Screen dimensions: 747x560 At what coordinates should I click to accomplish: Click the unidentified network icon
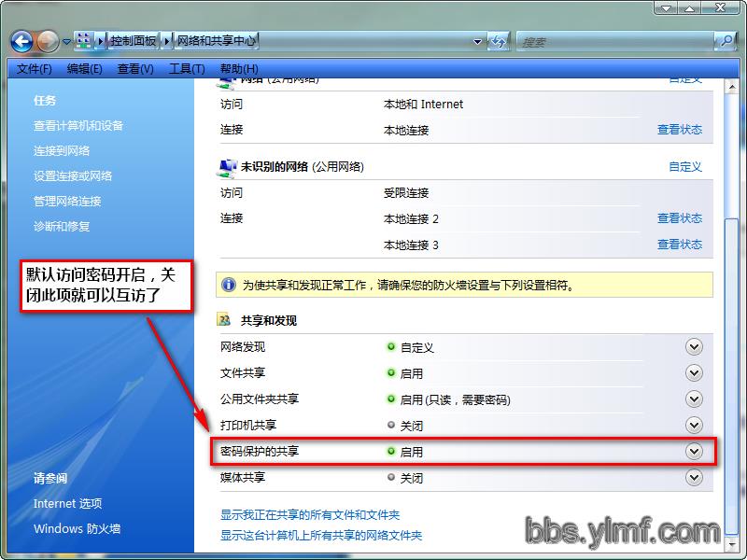[x=226, y=167]
